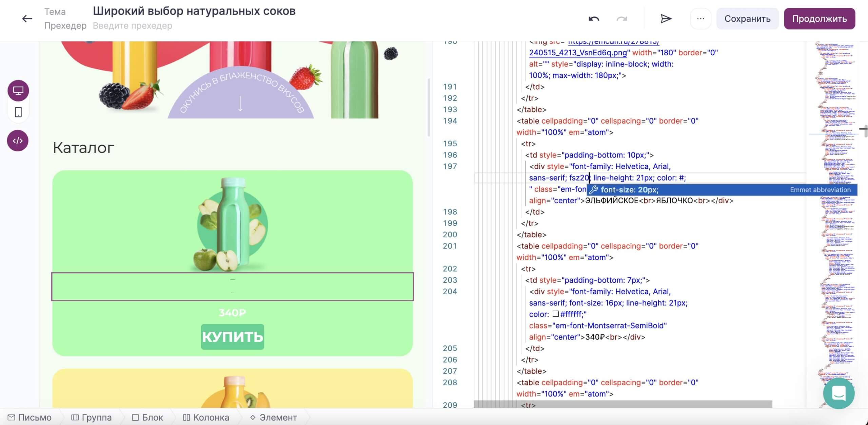Send test email with paper plane icon
The image size is (868, 425).
pyautogui.click(x=666, y=19)
